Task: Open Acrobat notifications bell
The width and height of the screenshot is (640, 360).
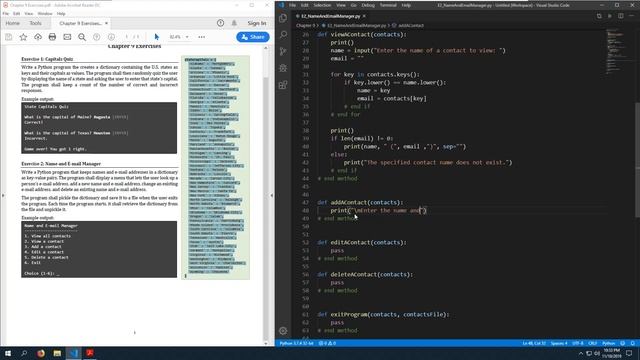Action: click(234, 23)
